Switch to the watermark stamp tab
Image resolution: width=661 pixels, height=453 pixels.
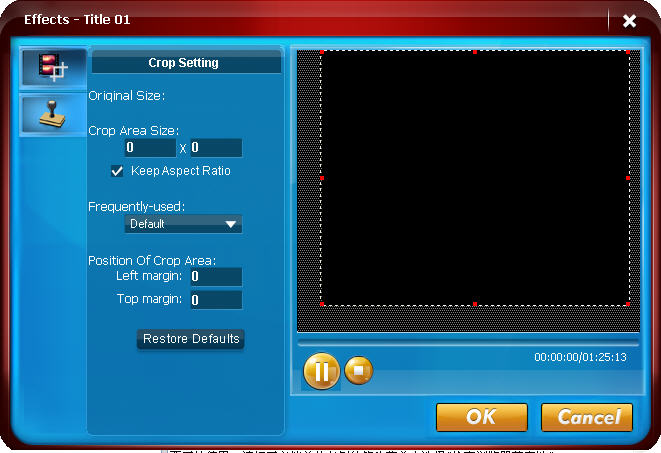52,113
